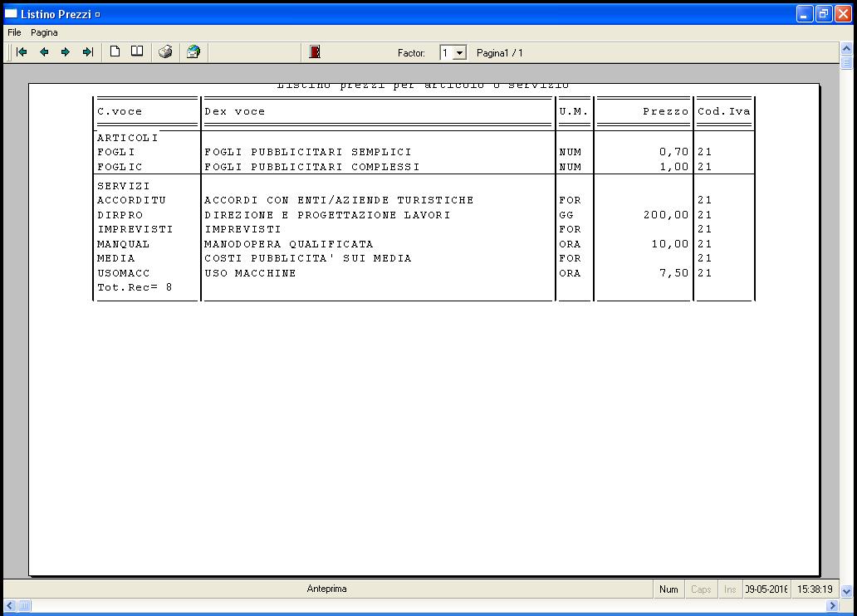
Task: Click the 'Ins' status bar indicator
Action: coord(730,589)
